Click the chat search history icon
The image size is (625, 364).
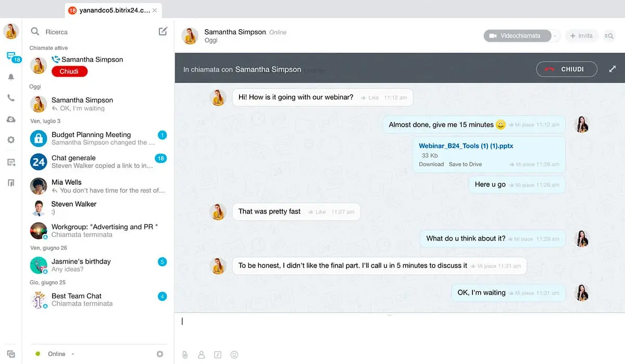(x=609, y=36)
